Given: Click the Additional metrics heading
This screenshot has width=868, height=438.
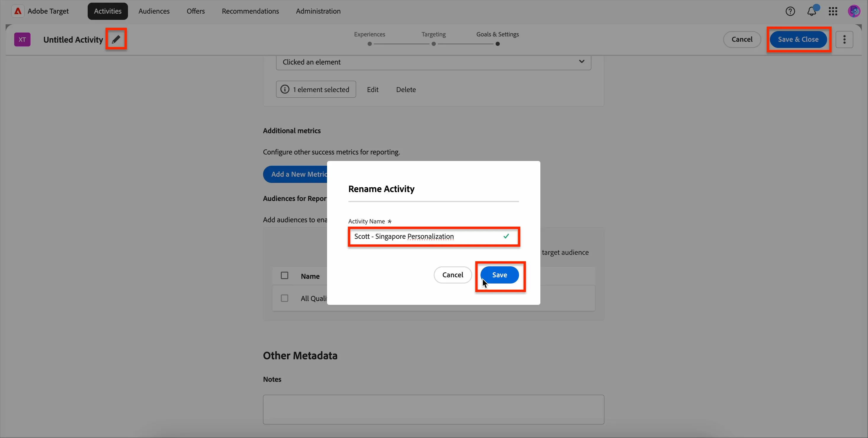Looking at the screenshot, I should click(292, 131).
